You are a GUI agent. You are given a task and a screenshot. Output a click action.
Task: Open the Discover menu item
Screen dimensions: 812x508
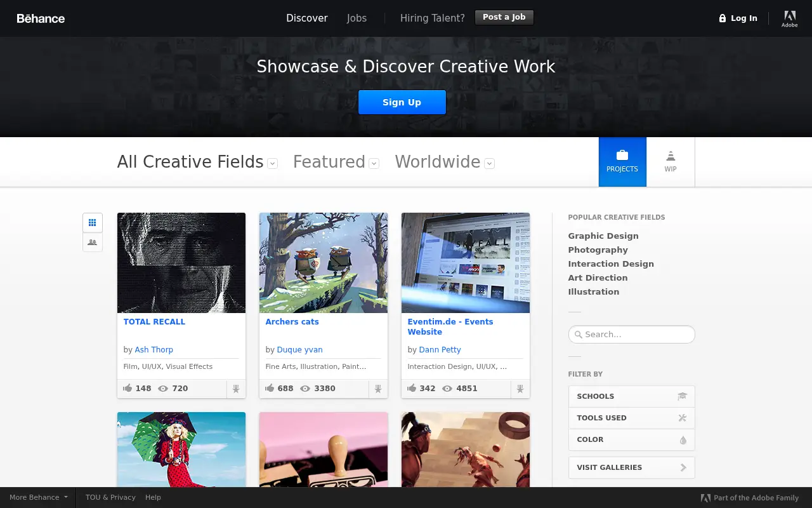click(307, 18)
